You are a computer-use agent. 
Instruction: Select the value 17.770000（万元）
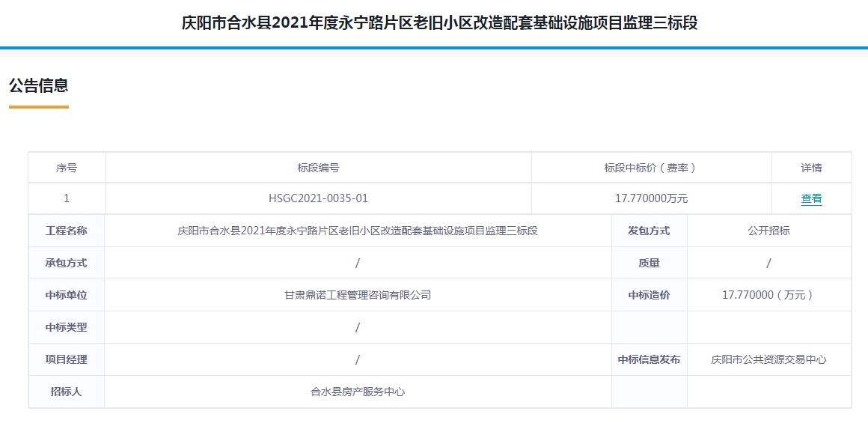[x=769, y=295]
